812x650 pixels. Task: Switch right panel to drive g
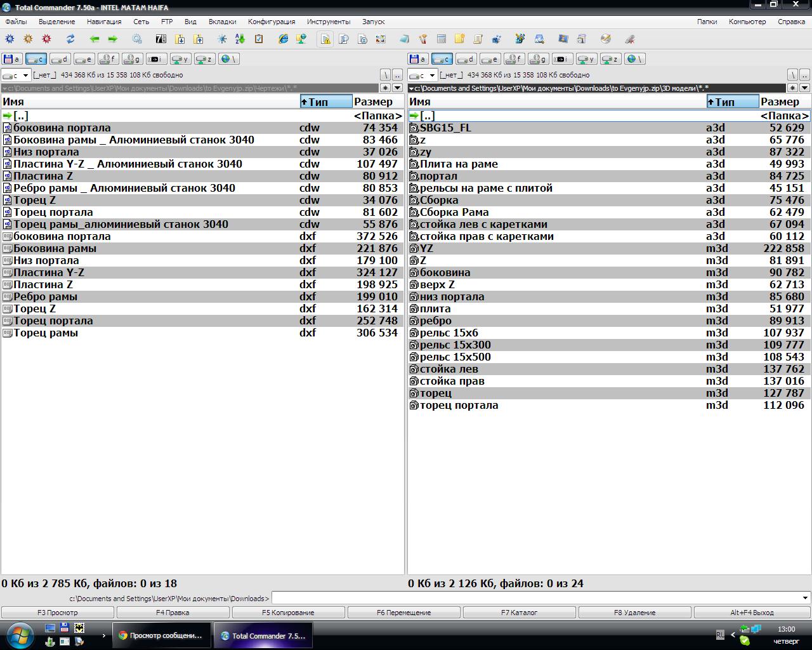pos(539,59)
